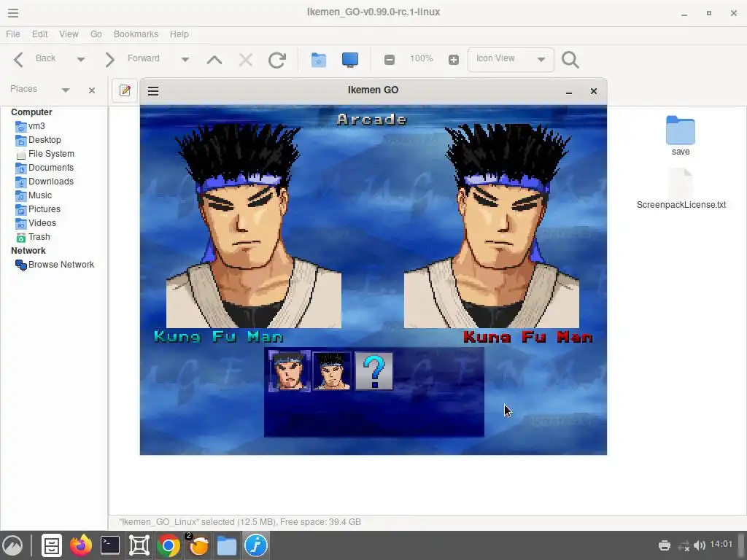Open the screenshot tool in taskbar
The width and height of the screenshot is (747, 560).
click(x=139, y=545)
